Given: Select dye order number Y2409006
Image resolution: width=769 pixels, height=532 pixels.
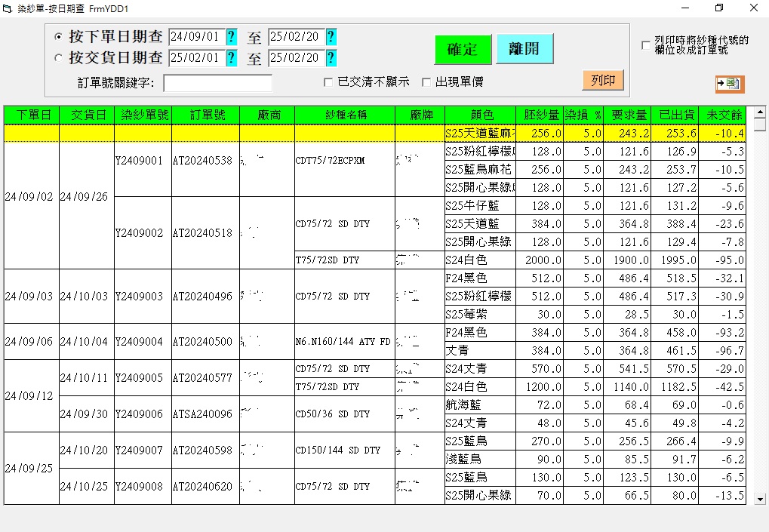Looking at the screenshot, I should tap(143, 414).
